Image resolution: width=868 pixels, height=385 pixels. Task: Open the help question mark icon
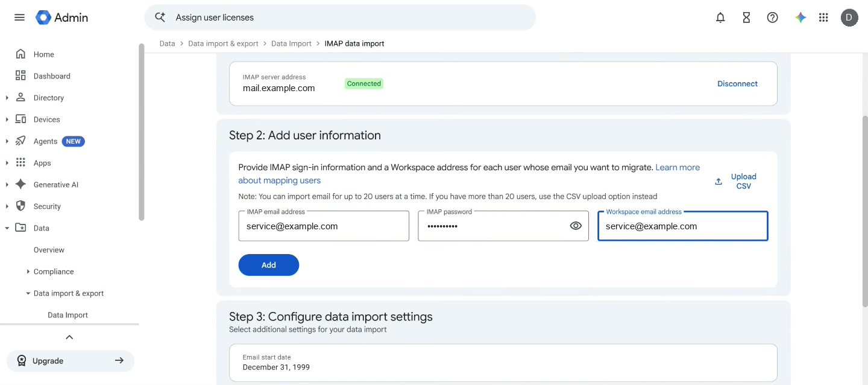pyautogui.click(x=772, y=17)
